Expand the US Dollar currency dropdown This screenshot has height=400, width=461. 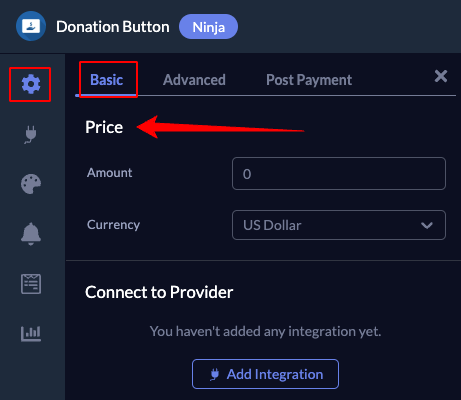[339, 225]
